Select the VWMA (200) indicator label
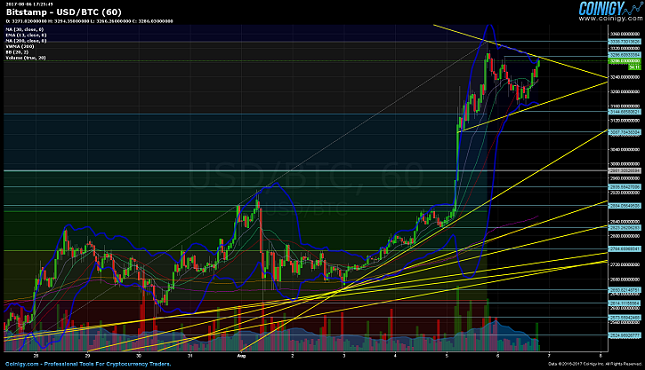645x370 pixels. [20, 47]
